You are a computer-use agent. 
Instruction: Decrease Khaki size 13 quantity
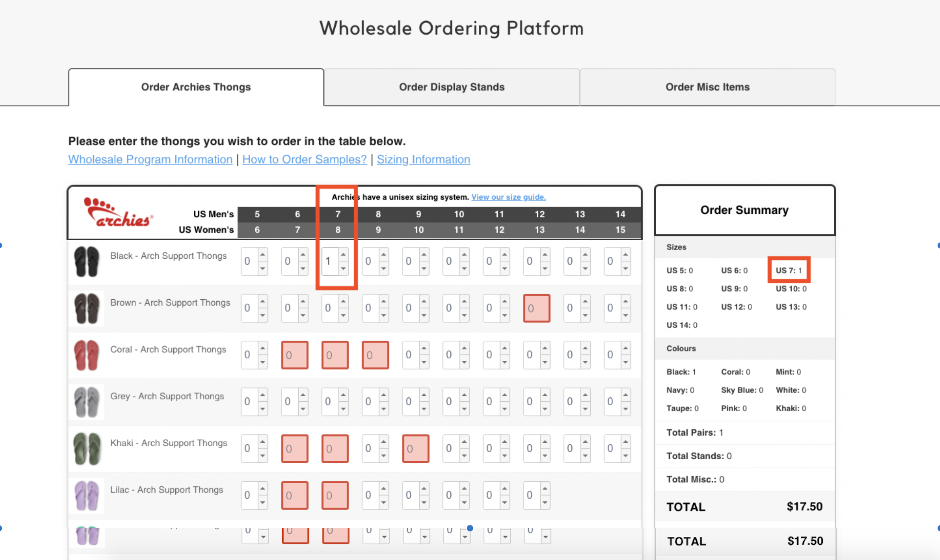click(x=585, y=456)
